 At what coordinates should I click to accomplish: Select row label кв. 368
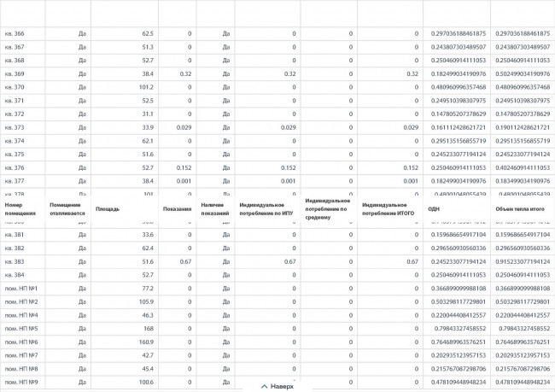(x=15, y=61)
